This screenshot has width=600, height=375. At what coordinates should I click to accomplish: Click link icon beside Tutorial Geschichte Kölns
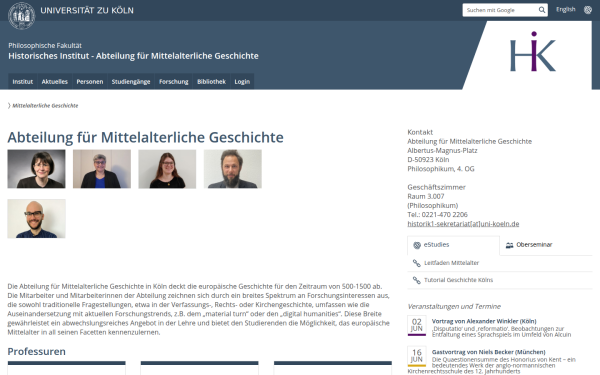[417, 280]
